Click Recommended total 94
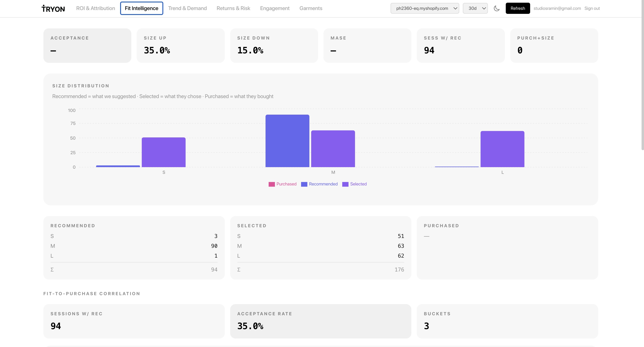The height and width of the screenshot is (347, 644). pos(214,270)
